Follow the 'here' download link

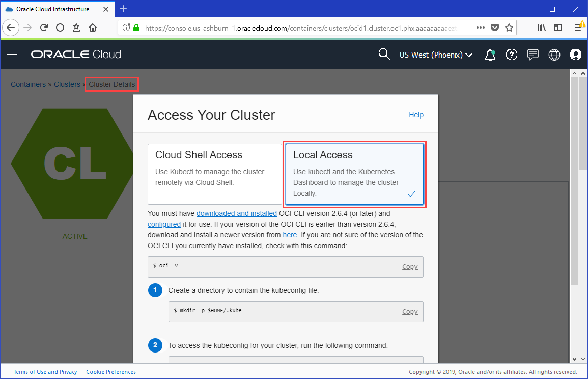pyautogui.click(x=290, y=235)
